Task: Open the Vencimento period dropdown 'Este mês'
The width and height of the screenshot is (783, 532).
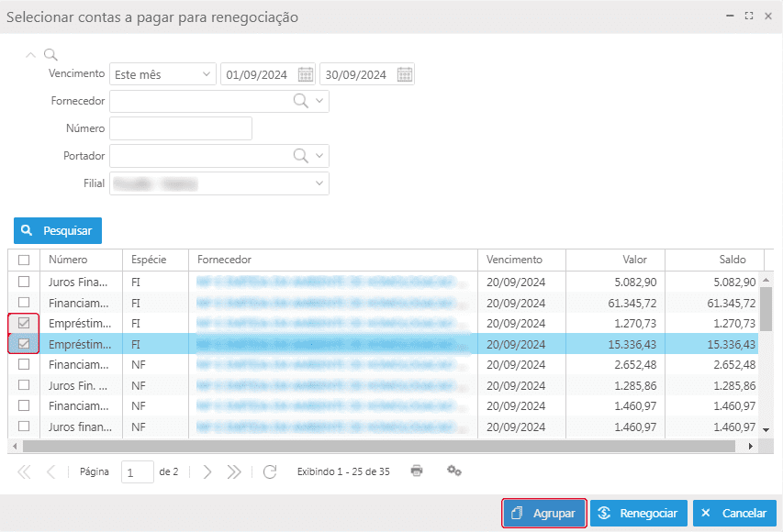Action: coord(162,74)
